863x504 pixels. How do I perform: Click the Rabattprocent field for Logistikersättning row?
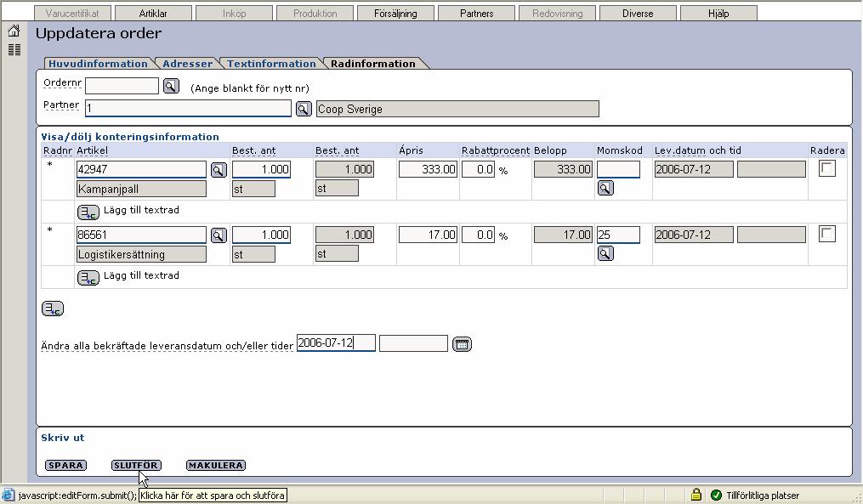(x=479, y=235)
